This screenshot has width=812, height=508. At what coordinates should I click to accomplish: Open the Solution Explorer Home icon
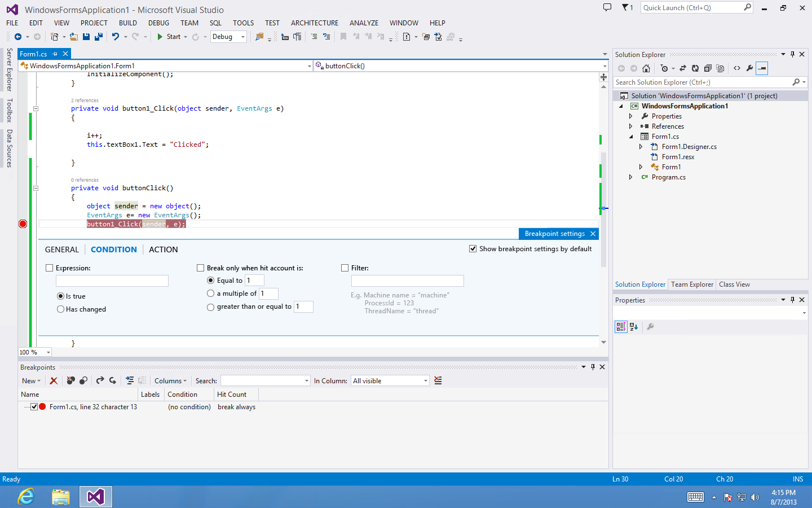pyautogui.click(x=646, y=68)
